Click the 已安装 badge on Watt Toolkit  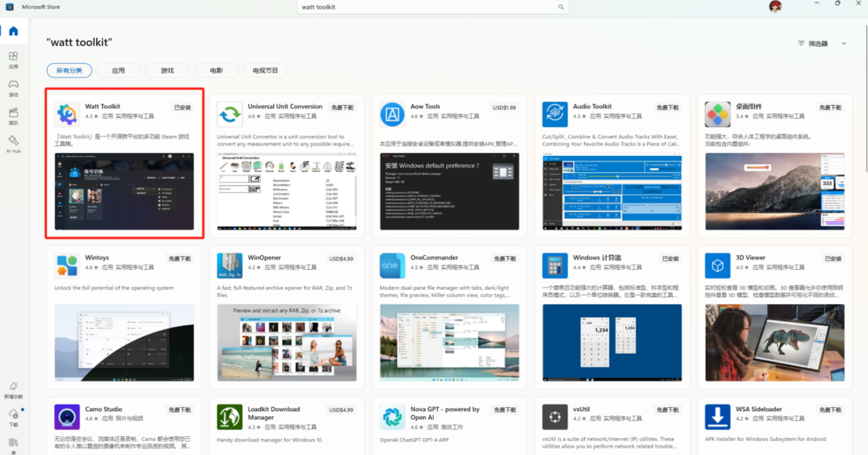pyautogui.click(x=182, y=107)
